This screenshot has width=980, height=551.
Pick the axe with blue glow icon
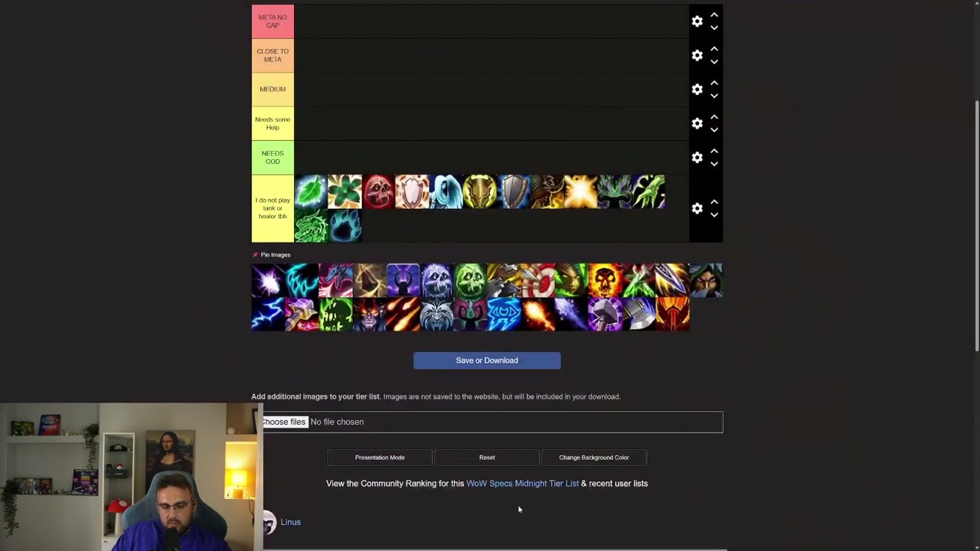click(x=639, y=314)
